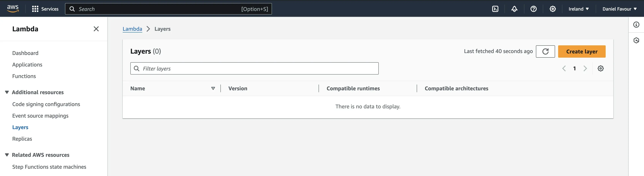Click page number 1
644x176 pixels.
tap(574, 68)
